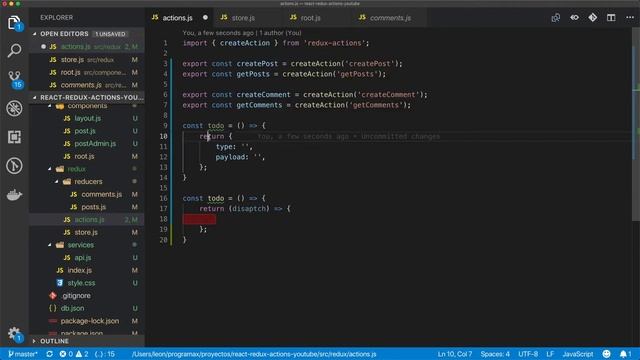The height and width of the screenshot is (360, 640).
Task: Collapse the components folder
Action: 87,106
